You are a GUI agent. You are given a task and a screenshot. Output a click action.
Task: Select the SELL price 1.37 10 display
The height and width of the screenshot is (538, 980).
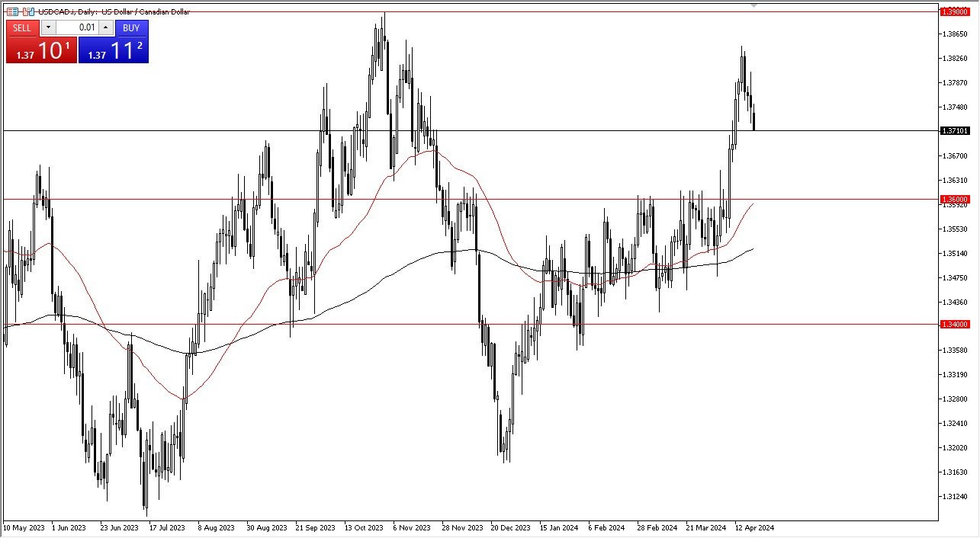click(x=42, y=51)
